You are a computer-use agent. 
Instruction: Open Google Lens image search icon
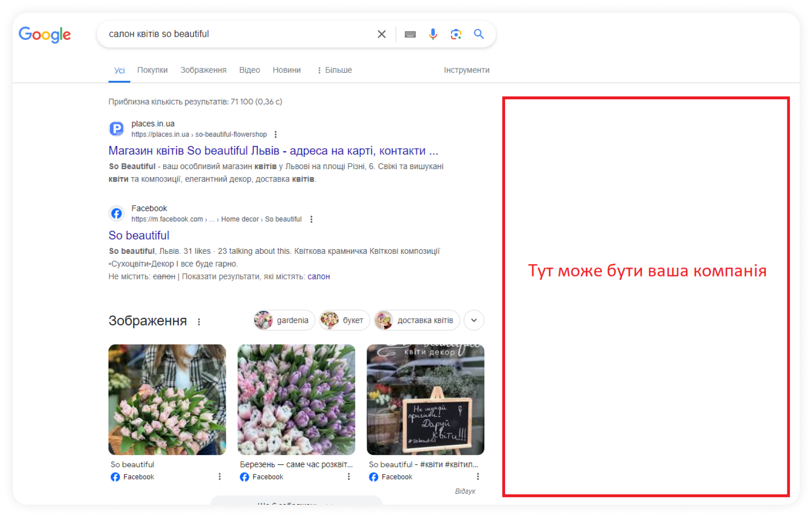(x=456, y=34)
